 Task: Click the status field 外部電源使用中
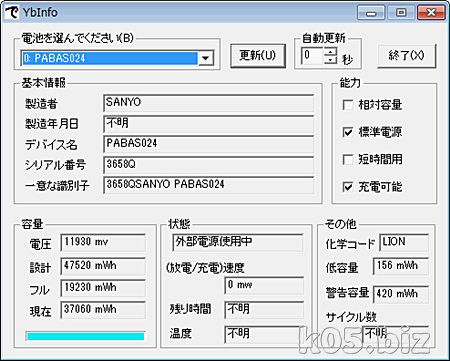click(x=238, y=242)
